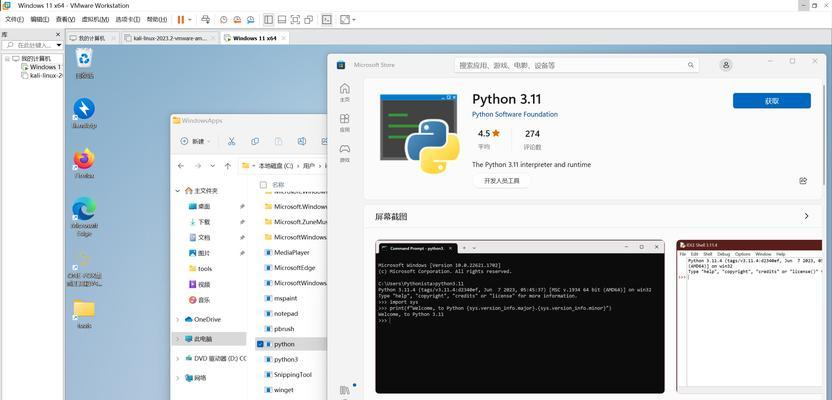Toggle the thumbnail bar view icon
The image size is (832, 400).
[282, 20]
